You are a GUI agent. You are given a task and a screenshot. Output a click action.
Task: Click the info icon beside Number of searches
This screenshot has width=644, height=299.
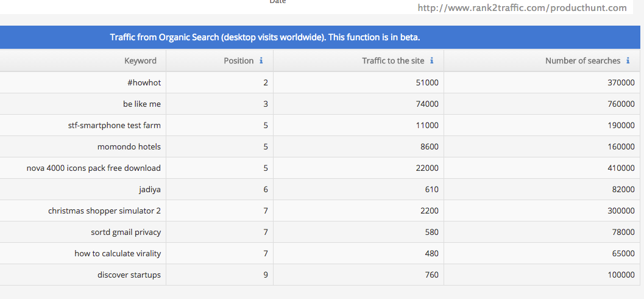click(628, 61)
